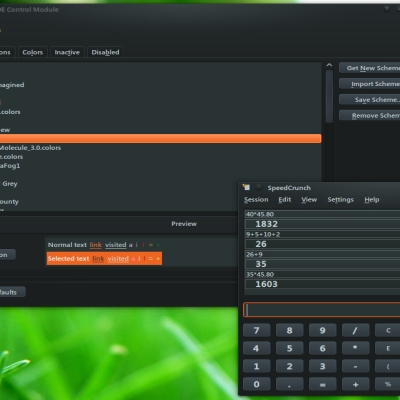Click the Defaults button in the control module
The height and width of the screenshot is (400, 400).
[12, 292]
